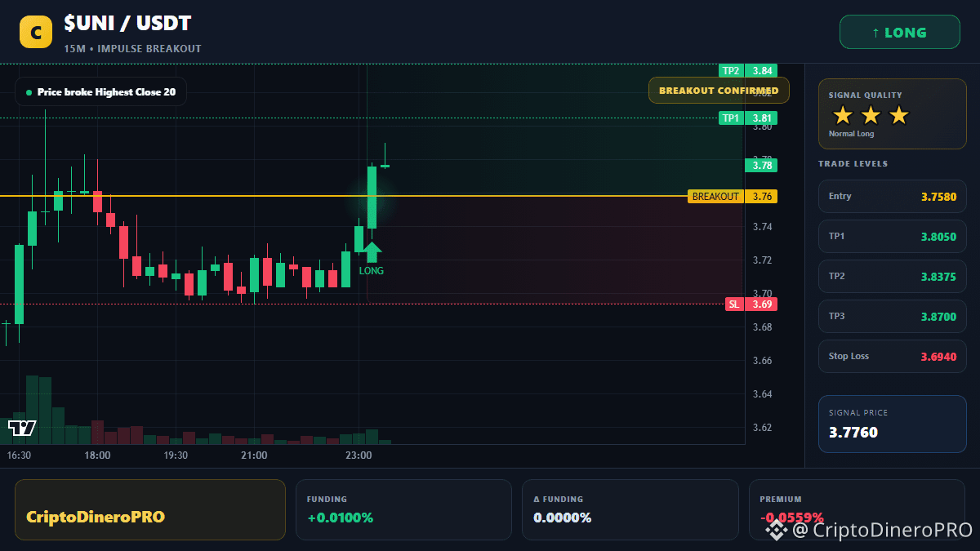
Task: Click the 18:00 time axis label
Action: point(97,455)
